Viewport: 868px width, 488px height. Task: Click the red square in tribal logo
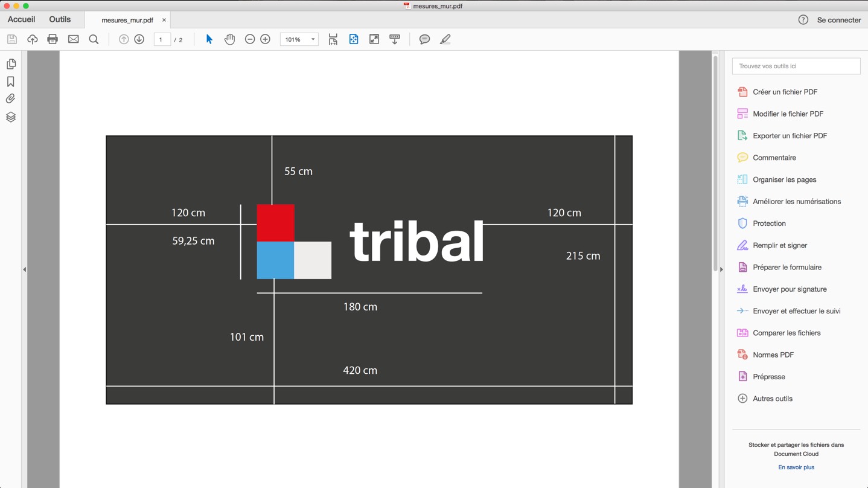275,223
